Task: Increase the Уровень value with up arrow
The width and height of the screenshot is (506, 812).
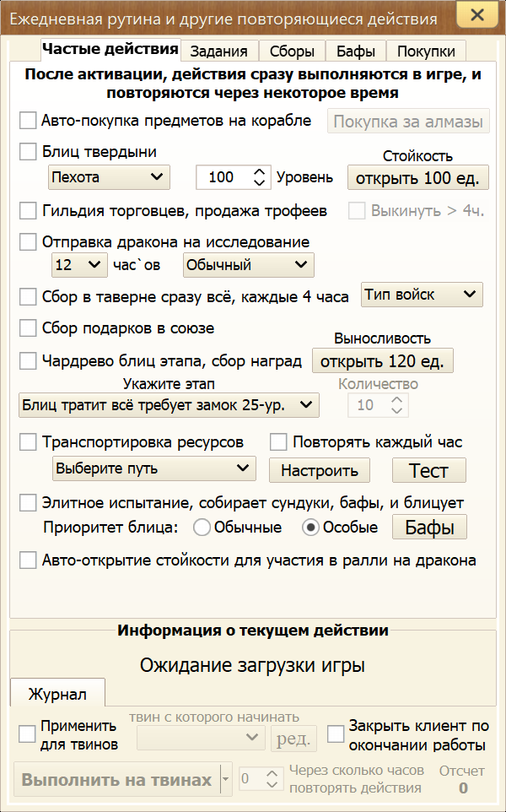Action: (259, 172)
